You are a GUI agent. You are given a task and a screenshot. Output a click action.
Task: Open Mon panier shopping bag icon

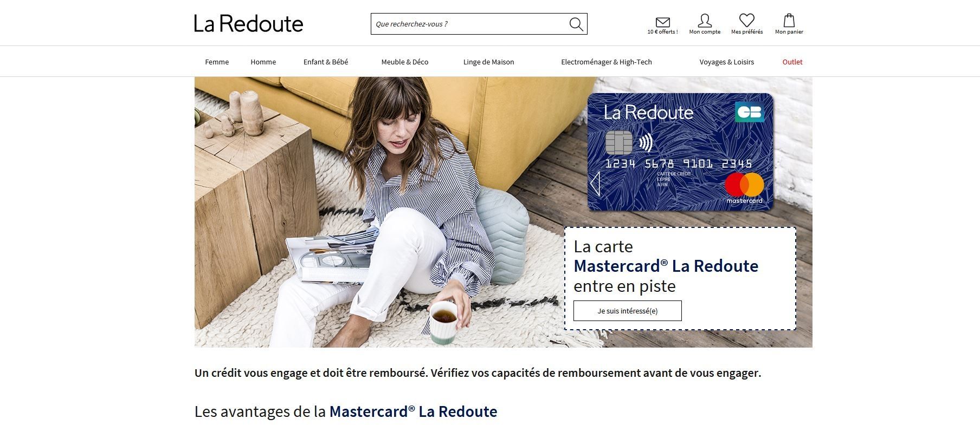(789, 21)
